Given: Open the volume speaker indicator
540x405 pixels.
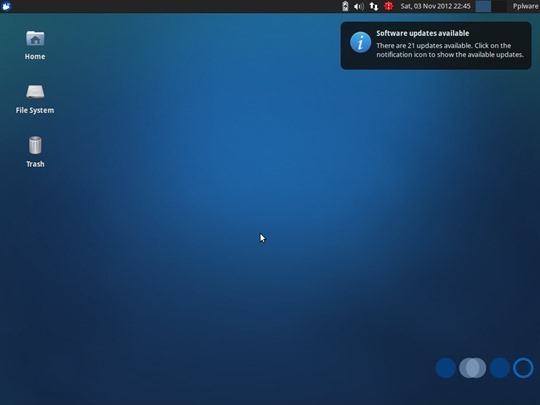Looking at the screenshot, I should 359,6.
